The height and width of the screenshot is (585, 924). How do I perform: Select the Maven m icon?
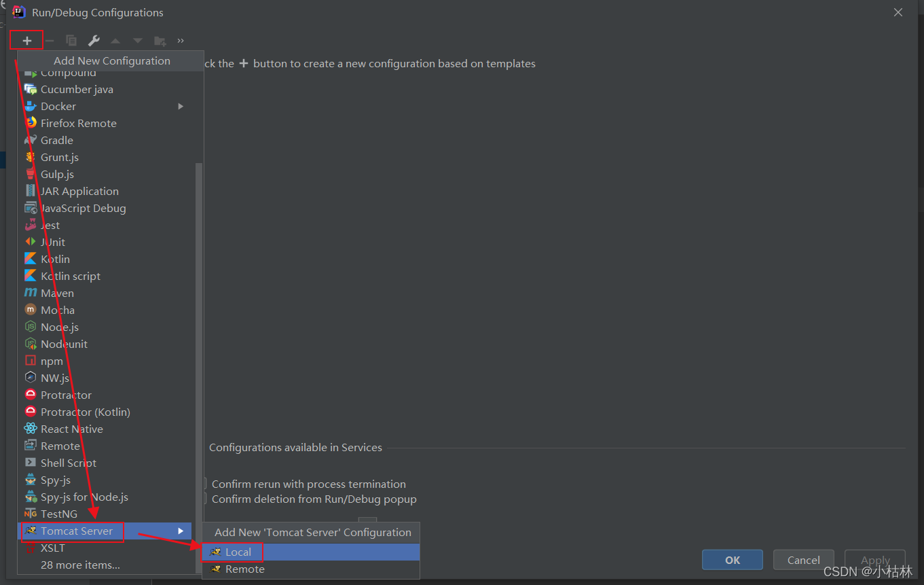31,293
